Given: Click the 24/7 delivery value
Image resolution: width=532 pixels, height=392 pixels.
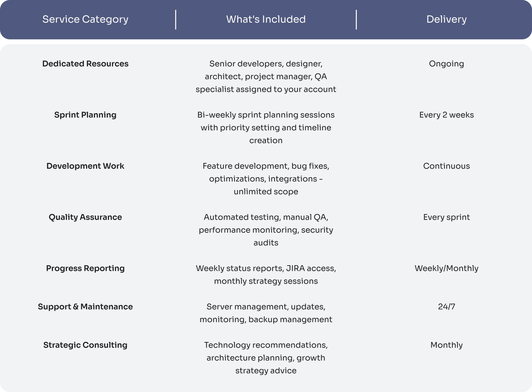Looking at the screenshot, I should click(446, 307).
